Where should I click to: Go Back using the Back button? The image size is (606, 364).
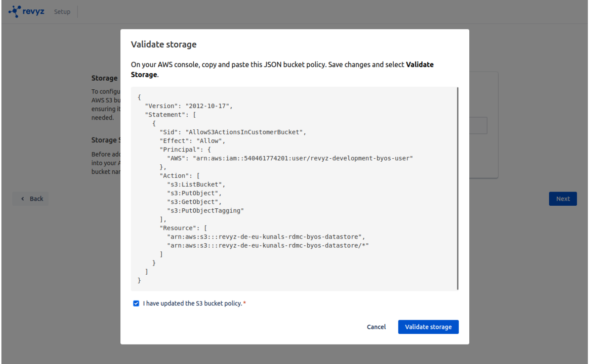[31, 199]
